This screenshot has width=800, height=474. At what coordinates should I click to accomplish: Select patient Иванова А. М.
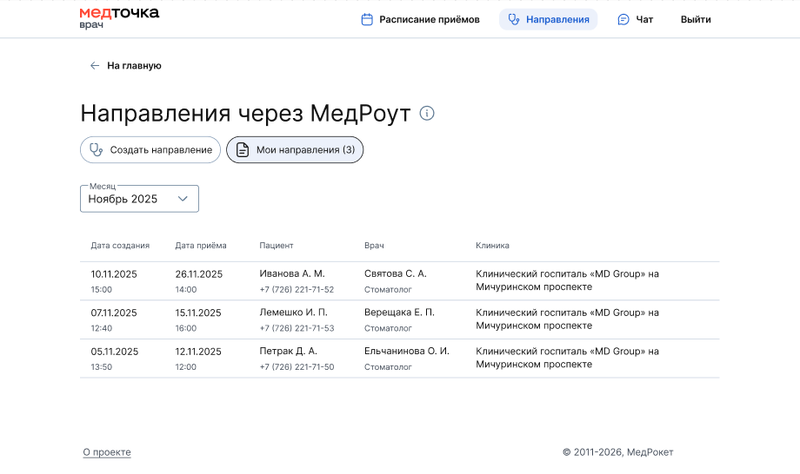292,273
